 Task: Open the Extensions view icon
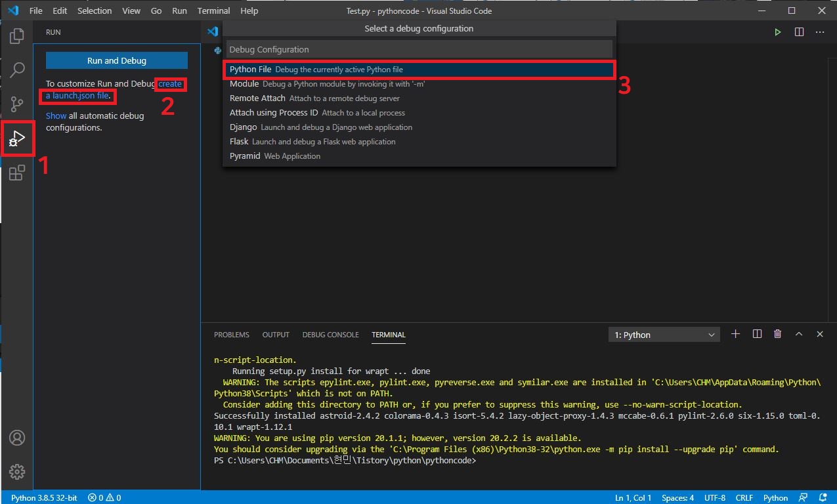coord(17,173)
